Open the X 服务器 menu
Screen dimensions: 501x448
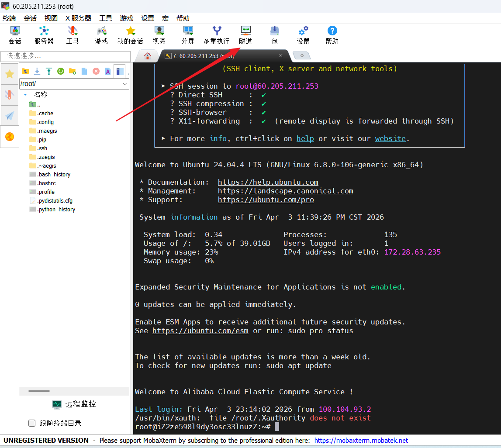point(78,18)
